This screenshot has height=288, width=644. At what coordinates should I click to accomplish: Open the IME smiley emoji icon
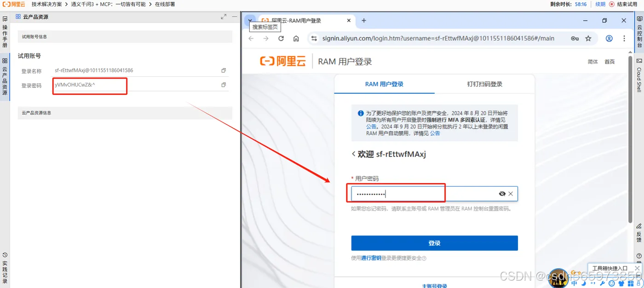(612, 283)
